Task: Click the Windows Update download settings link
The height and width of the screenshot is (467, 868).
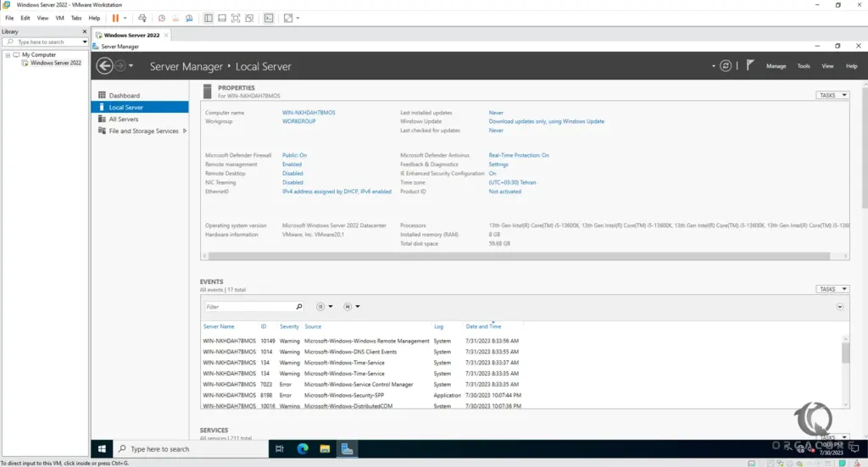Action: click(547, 121)
